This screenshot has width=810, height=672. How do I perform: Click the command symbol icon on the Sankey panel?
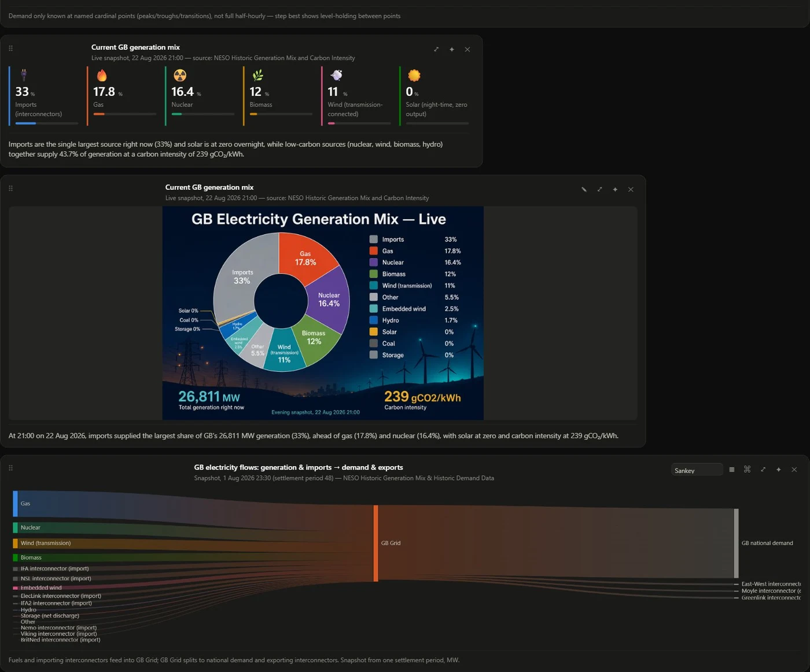(x=748, y=470)
